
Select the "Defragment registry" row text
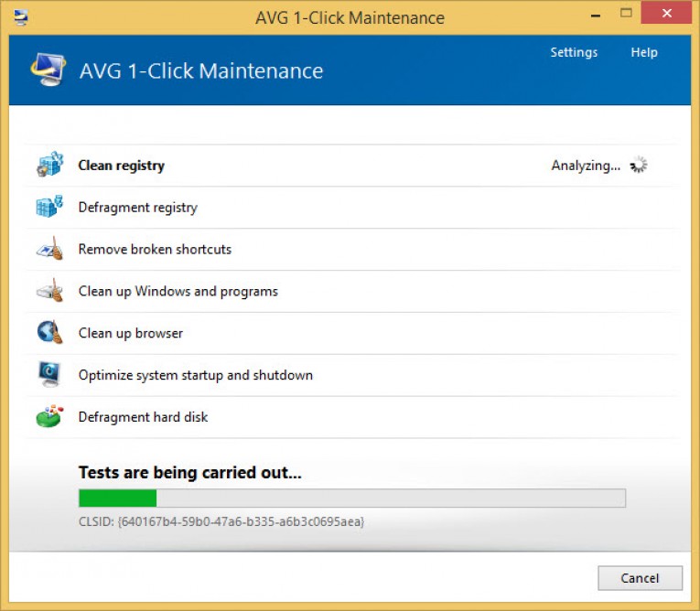click(x=138, y=208)
